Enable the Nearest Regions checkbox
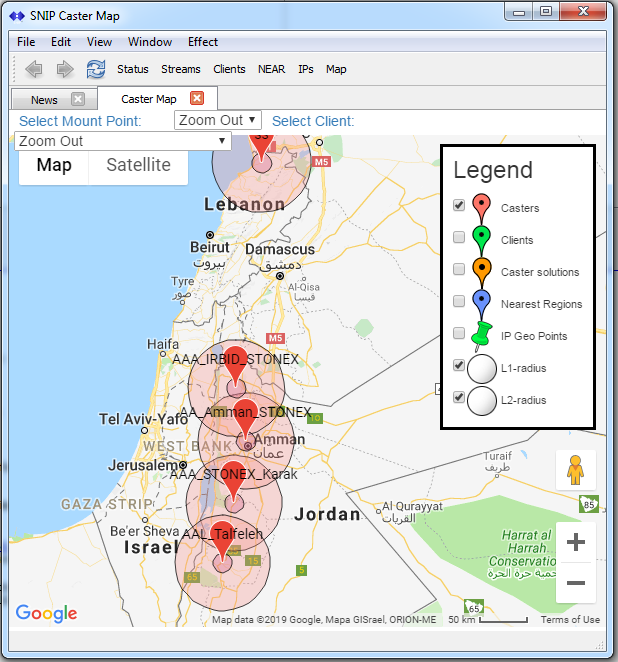 point(459,301)
